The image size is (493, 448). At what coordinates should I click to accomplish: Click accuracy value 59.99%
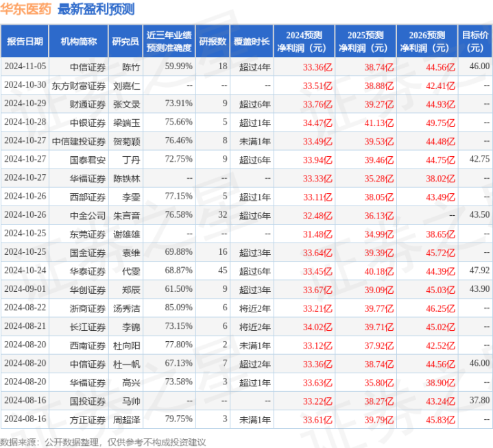tap(178, 66)
